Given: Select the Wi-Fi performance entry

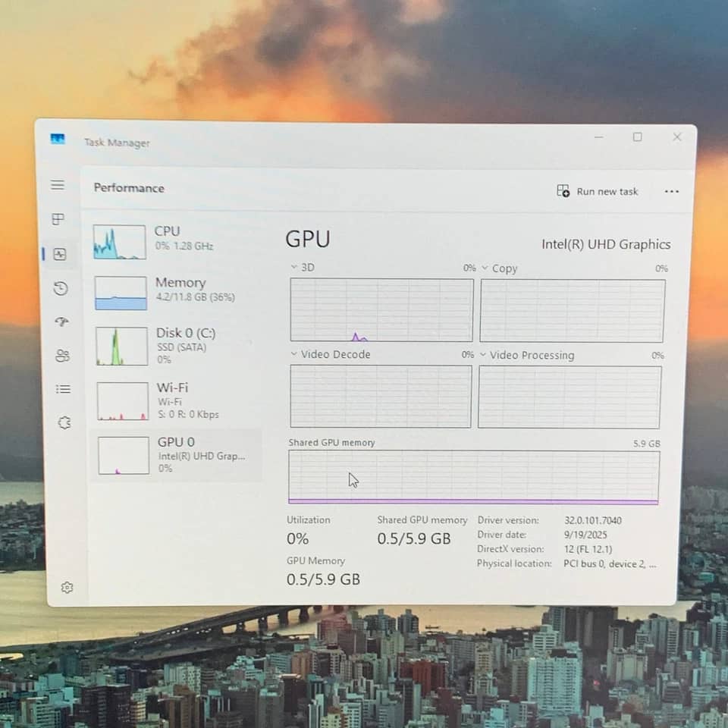Looking at the screenshot, I should 177,401.
